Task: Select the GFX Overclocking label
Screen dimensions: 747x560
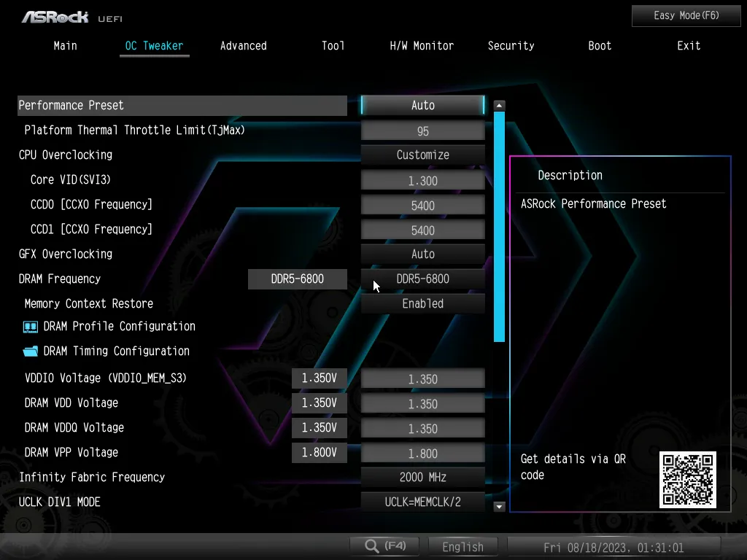Action: pos(65,254)
